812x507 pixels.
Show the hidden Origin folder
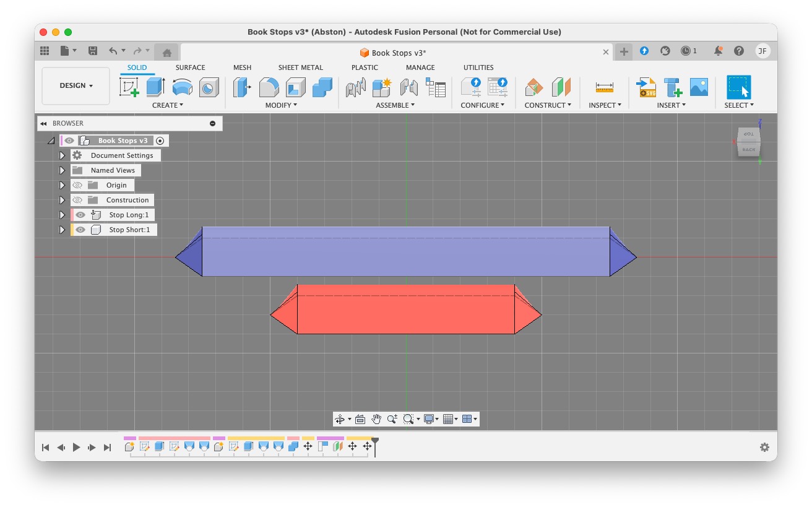click(77, 185)
